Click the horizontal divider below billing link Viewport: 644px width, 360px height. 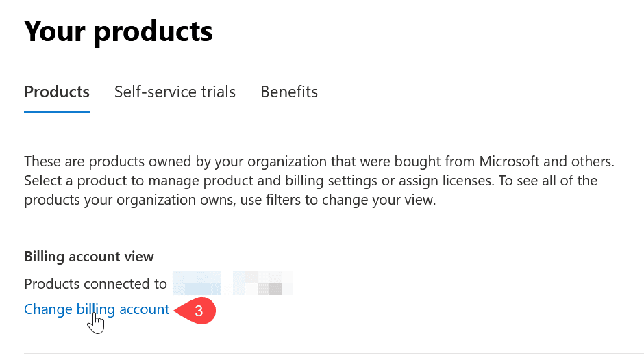[334, 353]
